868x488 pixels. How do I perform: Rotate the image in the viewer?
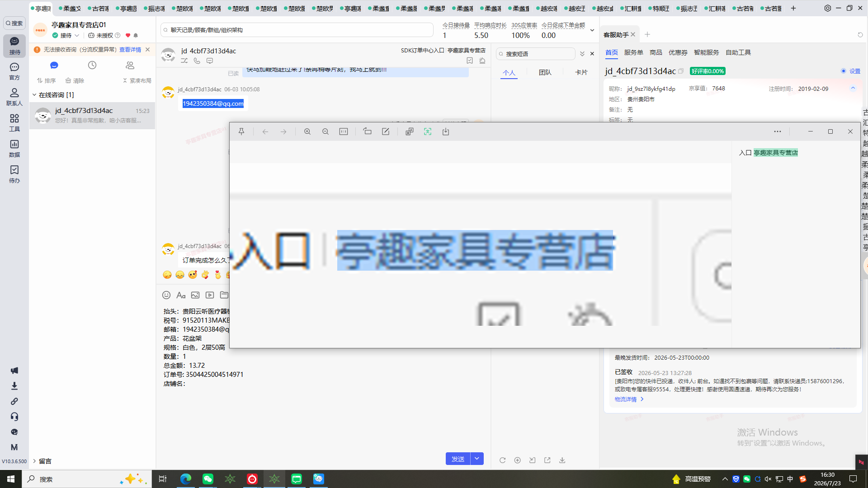pos(368,131)
